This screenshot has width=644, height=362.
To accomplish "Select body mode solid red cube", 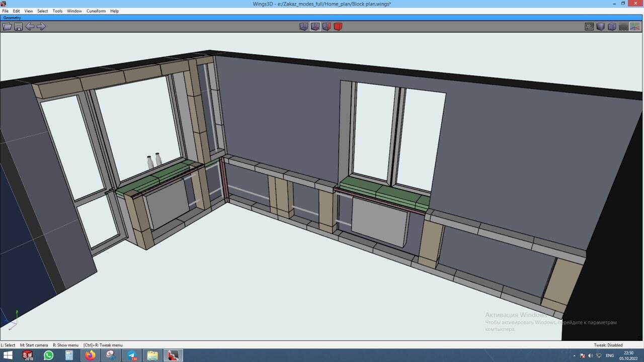I will click(338, 27).
